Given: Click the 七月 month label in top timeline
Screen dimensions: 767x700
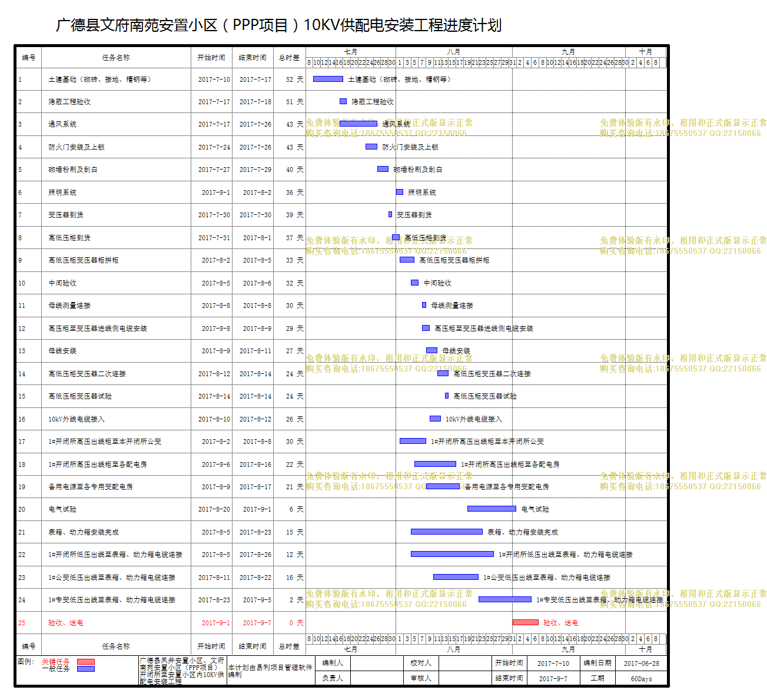Looking at the screenshot, I should tap(351, 52).
